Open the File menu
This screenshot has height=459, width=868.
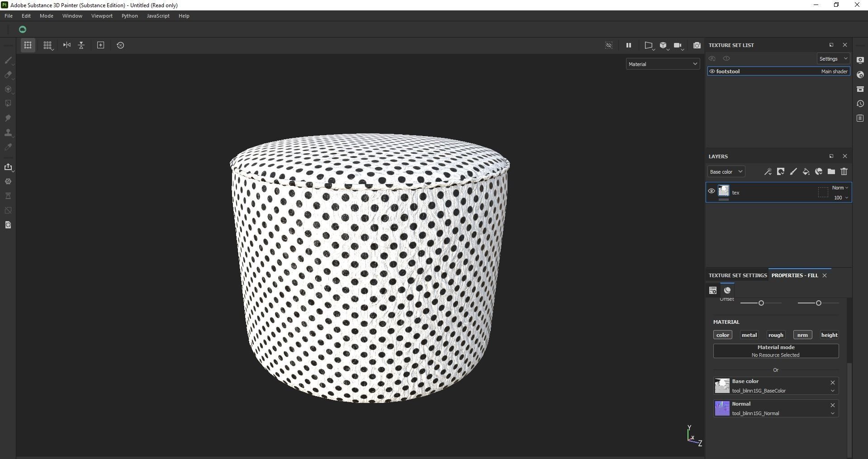[x=9, y=16]
